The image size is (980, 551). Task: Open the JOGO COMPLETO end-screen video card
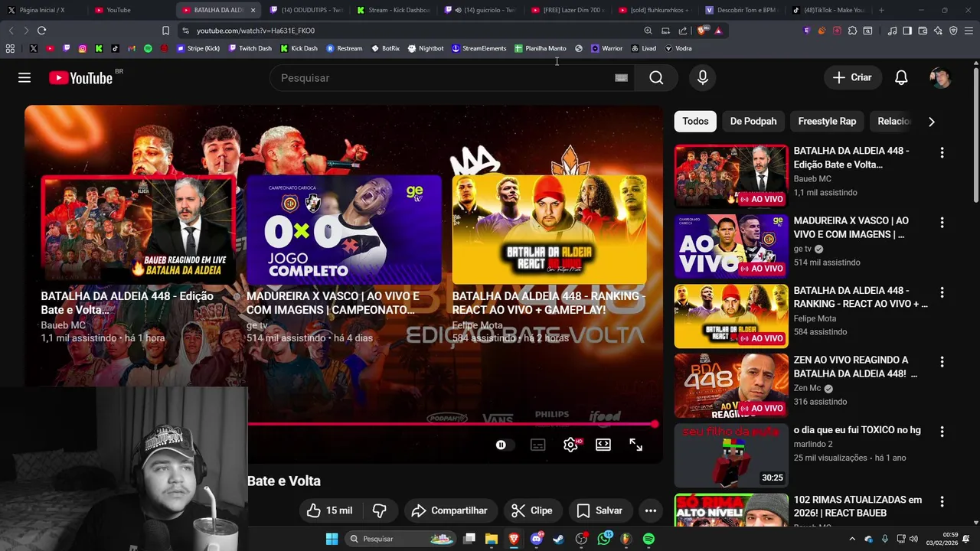pos(344,230)
